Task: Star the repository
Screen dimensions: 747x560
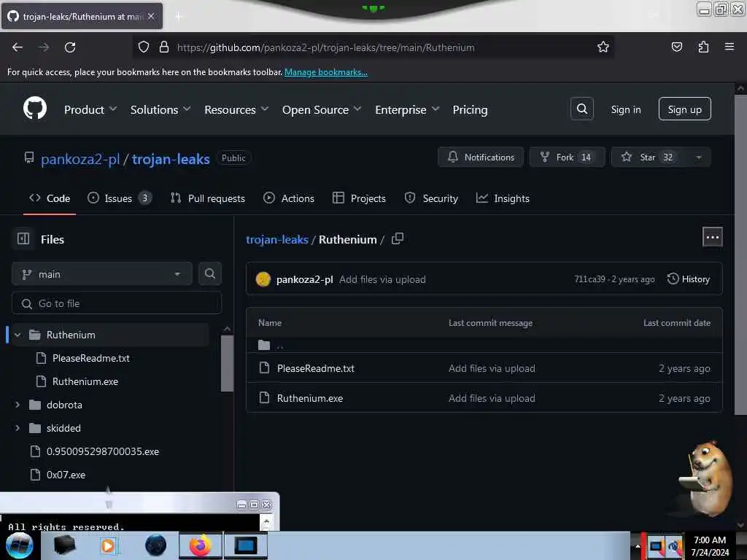Action: (649, 157)
